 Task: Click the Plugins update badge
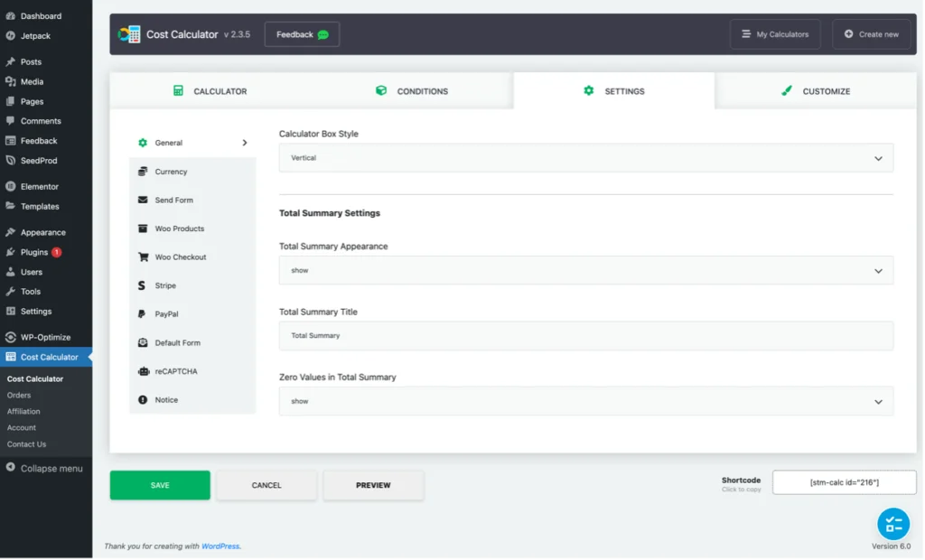coord(57,253)
